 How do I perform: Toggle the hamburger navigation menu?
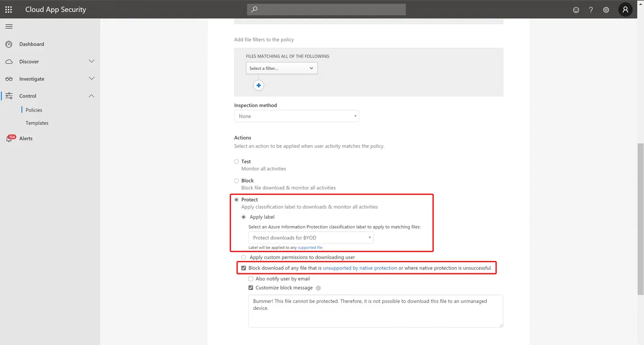tap(9, 27)
